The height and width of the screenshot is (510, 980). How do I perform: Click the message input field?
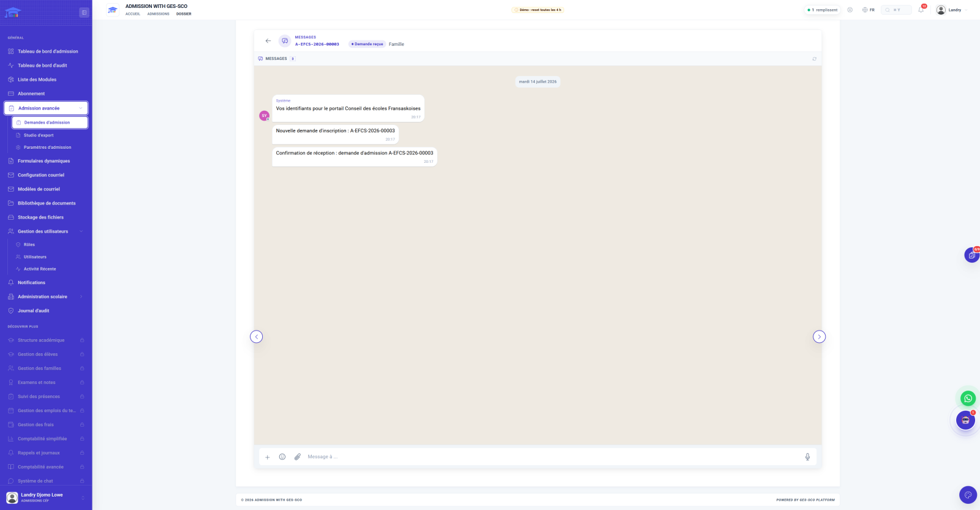pos(551,457)
